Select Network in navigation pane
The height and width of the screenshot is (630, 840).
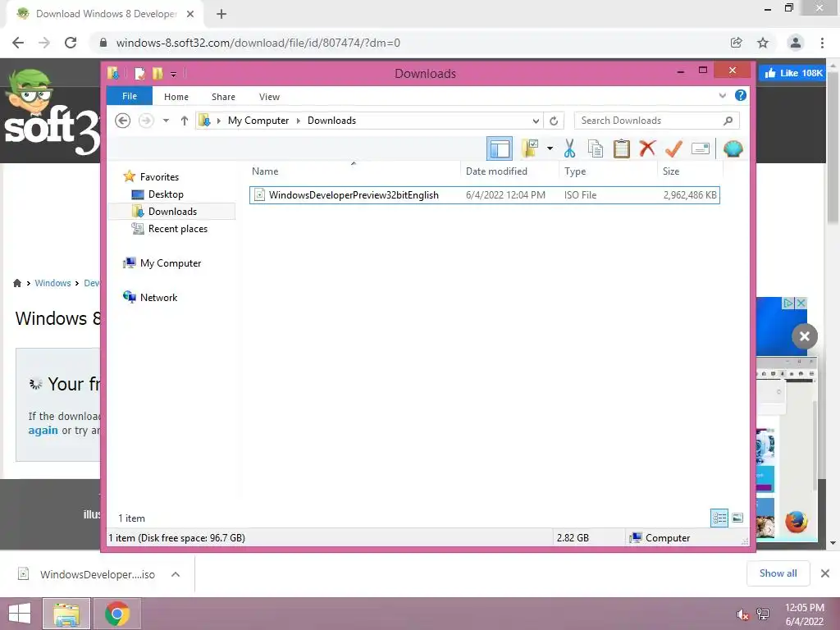[158, 297]
